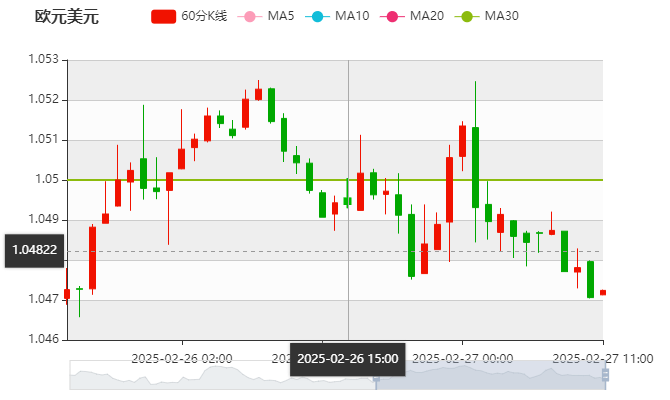This screenshot has height=400, width=670.
Task: Click the 1.053 y-axis label
Action: (45, 60)
